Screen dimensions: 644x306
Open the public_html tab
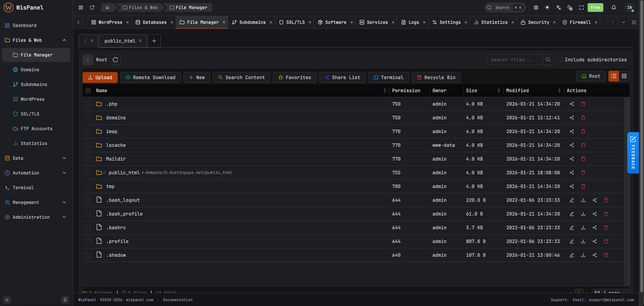click(120, 41)
